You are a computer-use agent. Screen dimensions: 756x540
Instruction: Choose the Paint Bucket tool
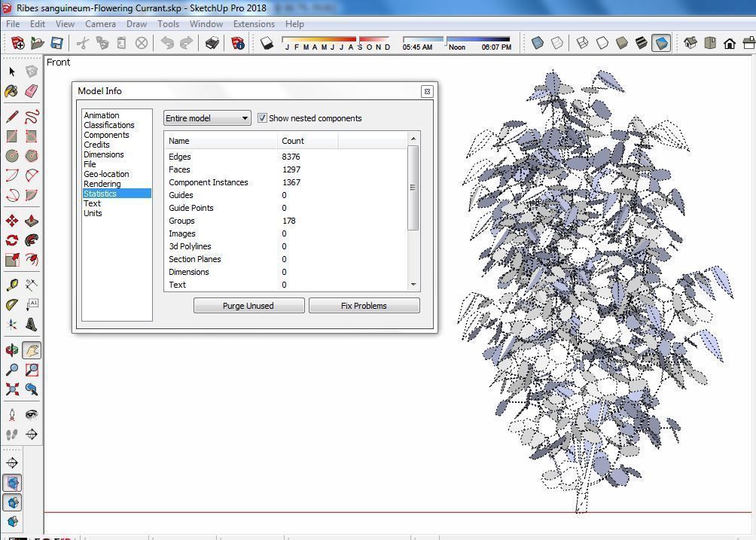pos(12,91)
